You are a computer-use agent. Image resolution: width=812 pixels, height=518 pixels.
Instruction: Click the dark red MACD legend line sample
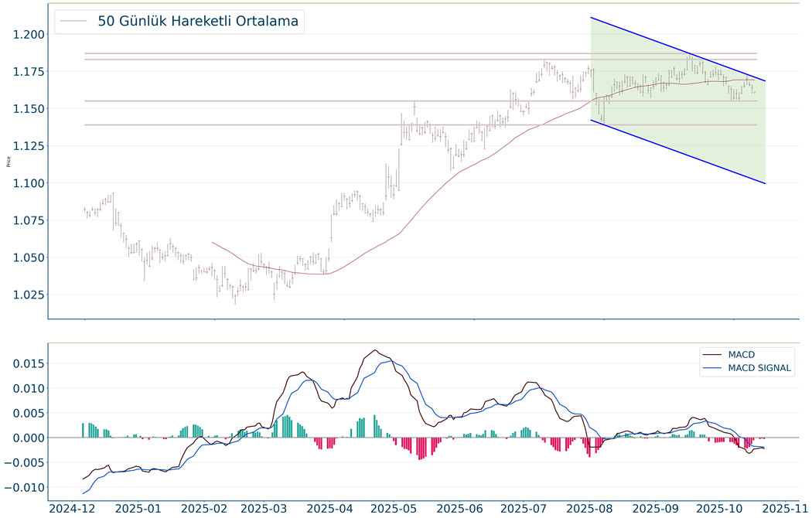coord(711,355)
